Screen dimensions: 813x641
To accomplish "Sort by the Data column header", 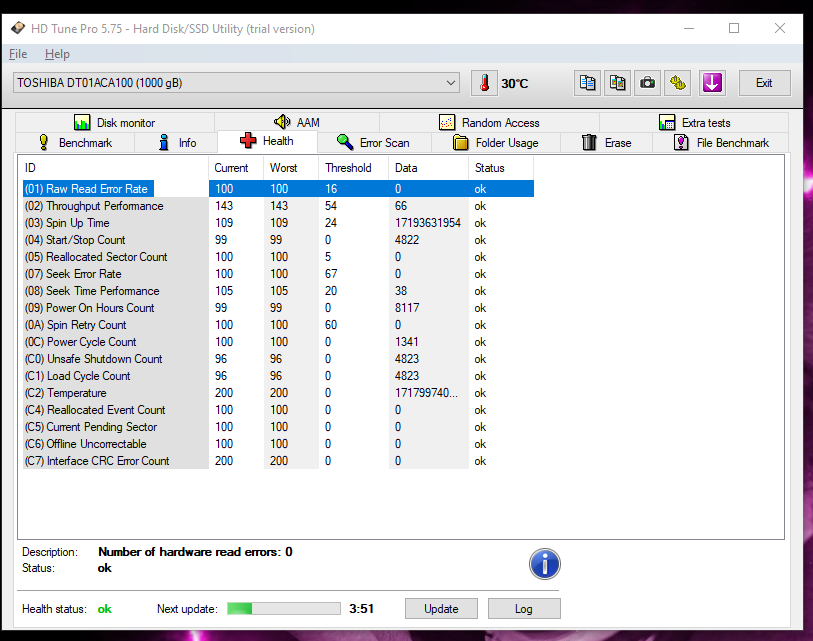I will coord(429,168).
